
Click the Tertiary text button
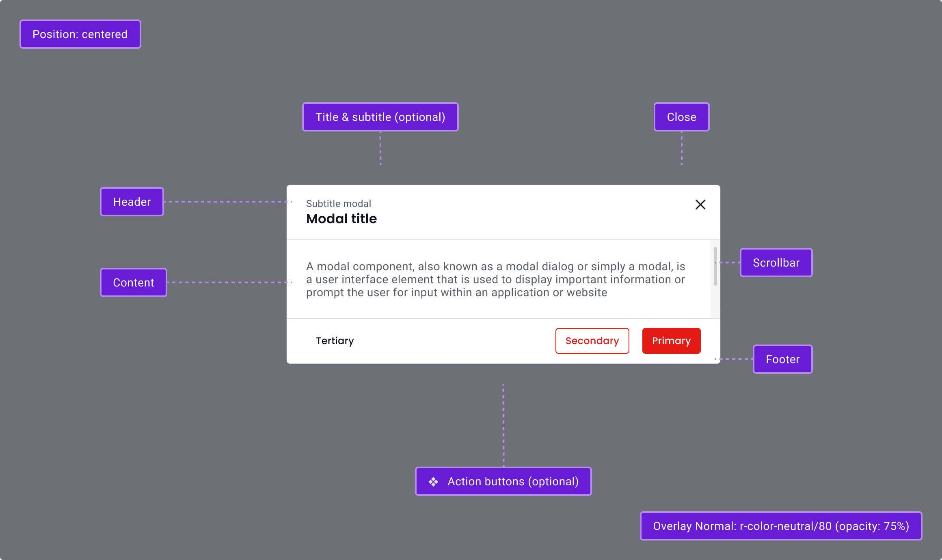335,341
